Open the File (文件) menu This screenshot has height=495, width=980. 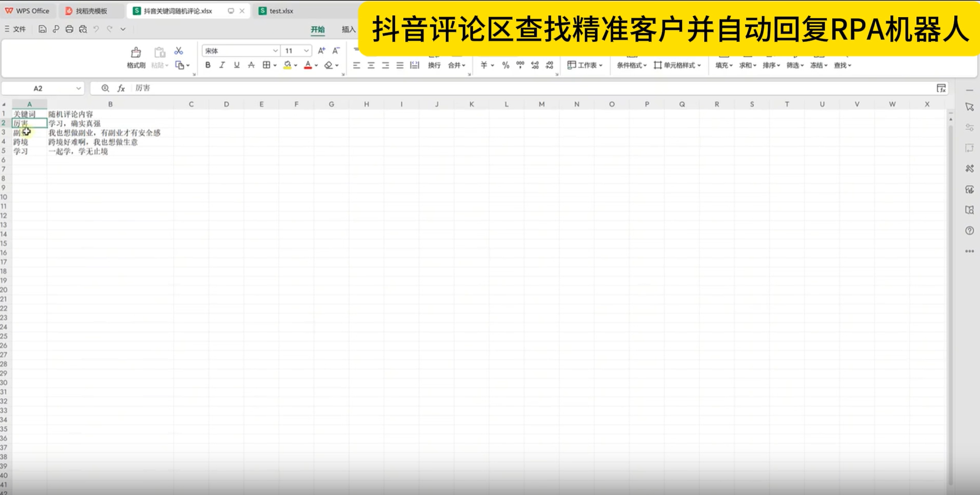click(x=15, y=29)
